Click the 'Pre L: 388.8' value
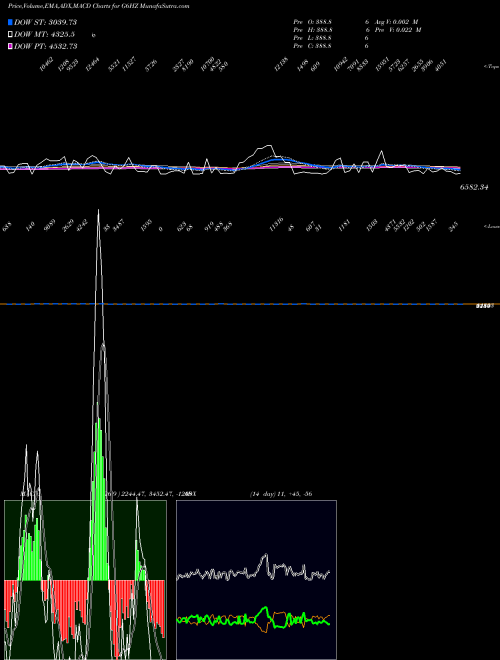 313,38
